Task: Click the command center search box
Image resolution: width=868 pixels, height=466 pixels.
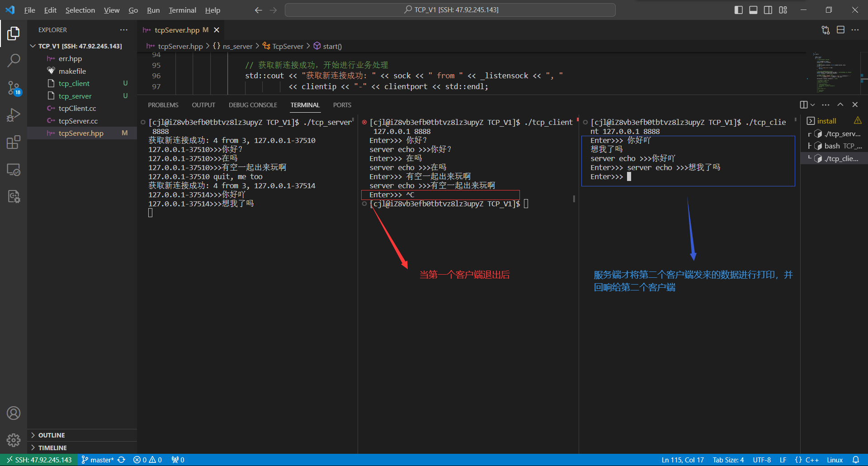Action: pos(450,10)
